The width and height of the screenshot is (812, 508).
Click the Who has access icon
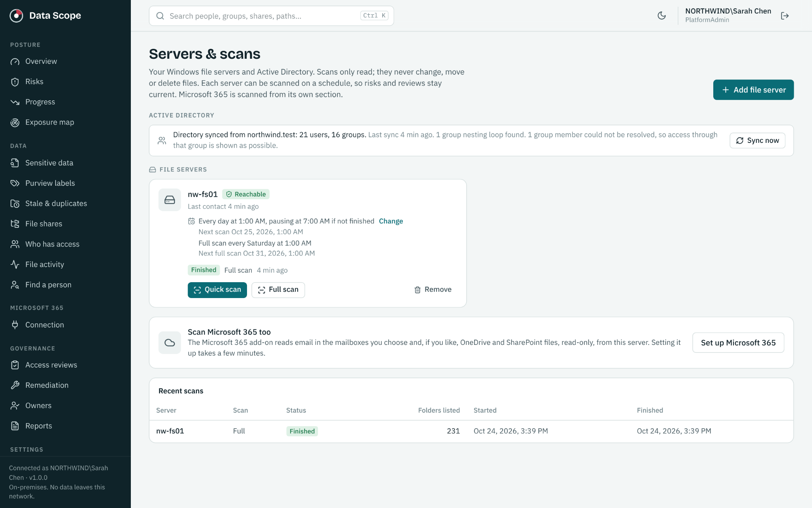pos(15,244)
